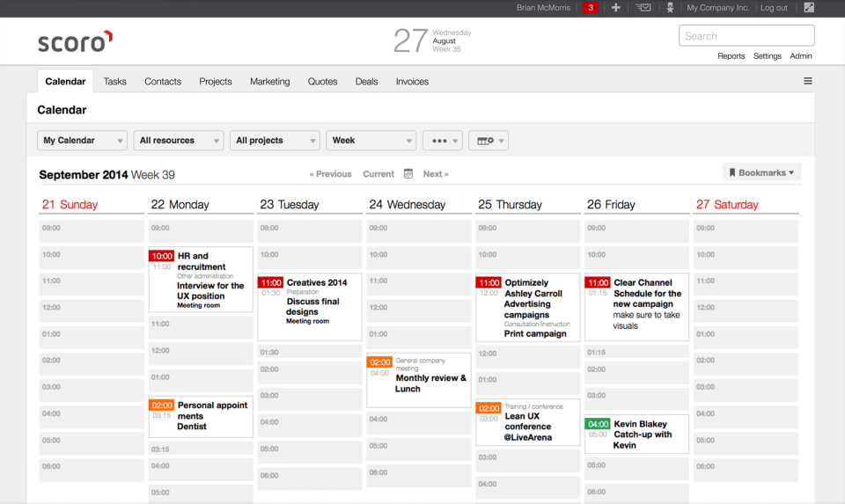Screen dimensions: 845x504
Task: Open the Bookmarks dropdown
Action: (761, 173)
